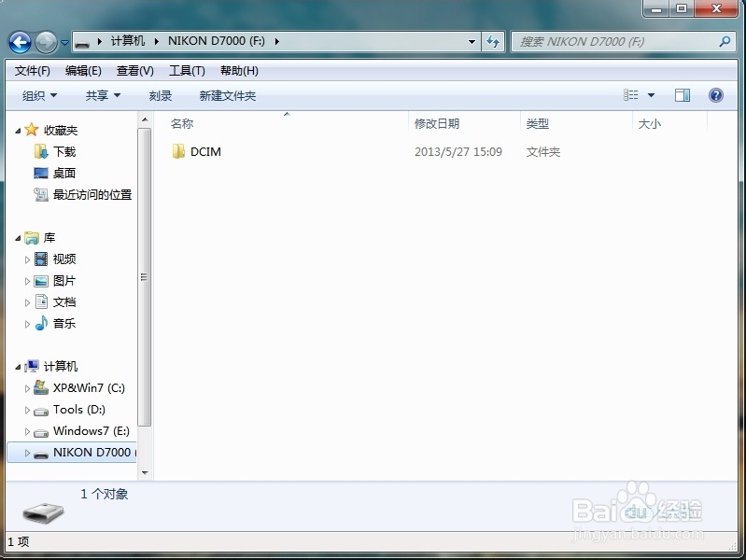Viewport: 746px width, 560px height.
Task: Open the 音乐 library
Action: tap(64, 324)
